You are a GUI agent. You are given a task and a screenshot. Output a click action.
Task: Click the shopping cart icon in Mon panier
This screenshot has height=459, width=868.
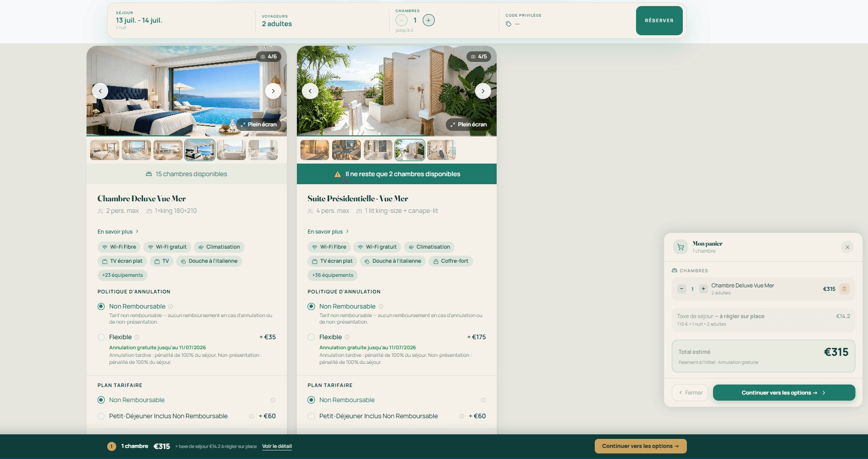point(681,247)
